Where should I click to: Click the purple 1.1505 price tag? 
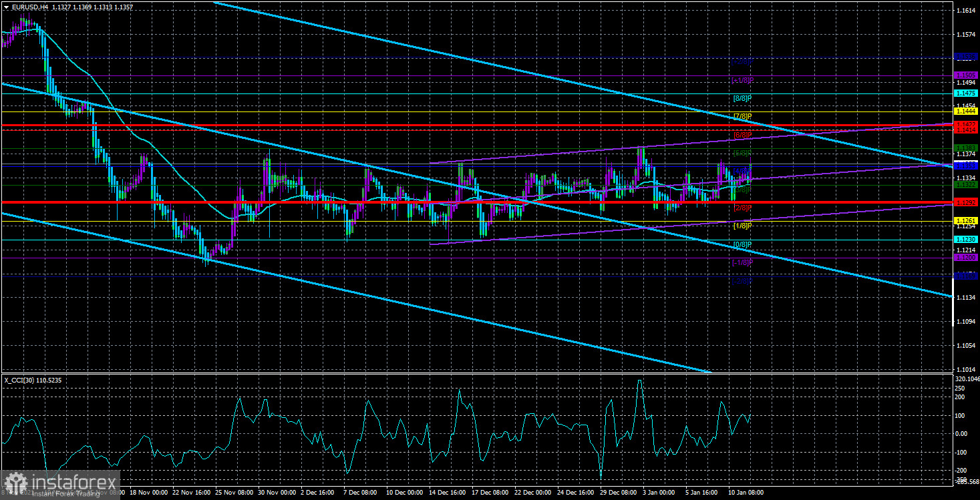pyautogui.click(x=966, y=75)
